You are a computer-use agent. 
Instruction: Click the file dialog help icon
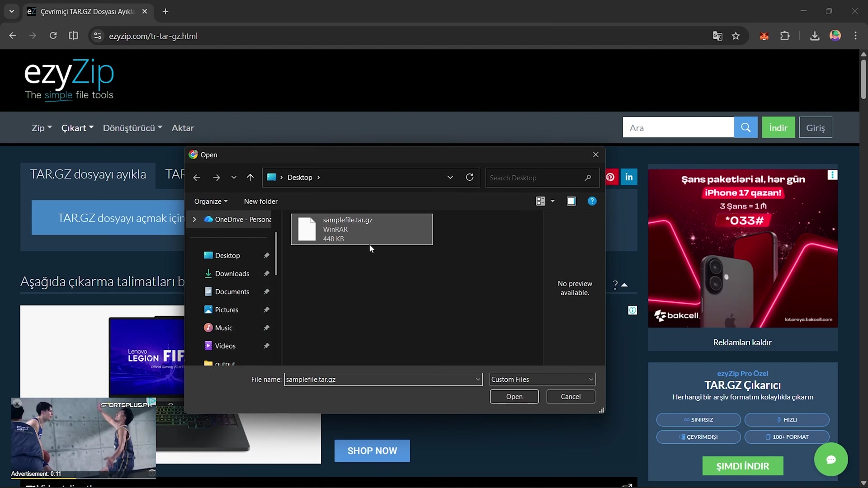click(x=592, y=201)
